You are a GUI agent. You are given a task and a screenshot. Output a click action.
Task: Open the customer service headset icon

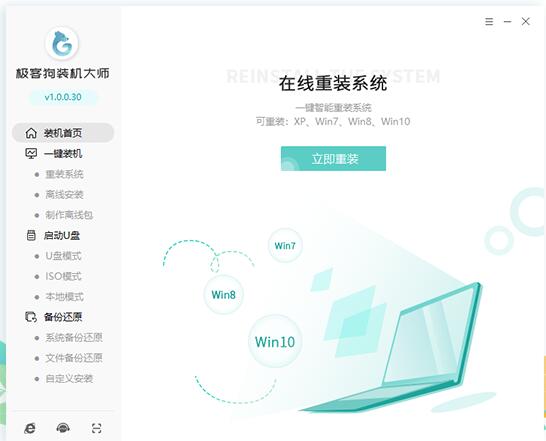tap(63, 428)
